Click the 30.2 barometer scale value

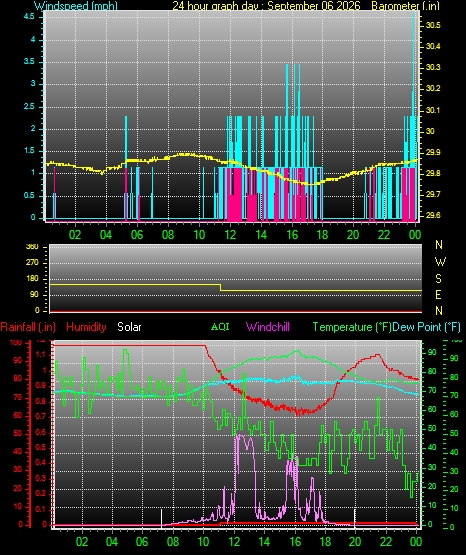click(x=433, y=88)
